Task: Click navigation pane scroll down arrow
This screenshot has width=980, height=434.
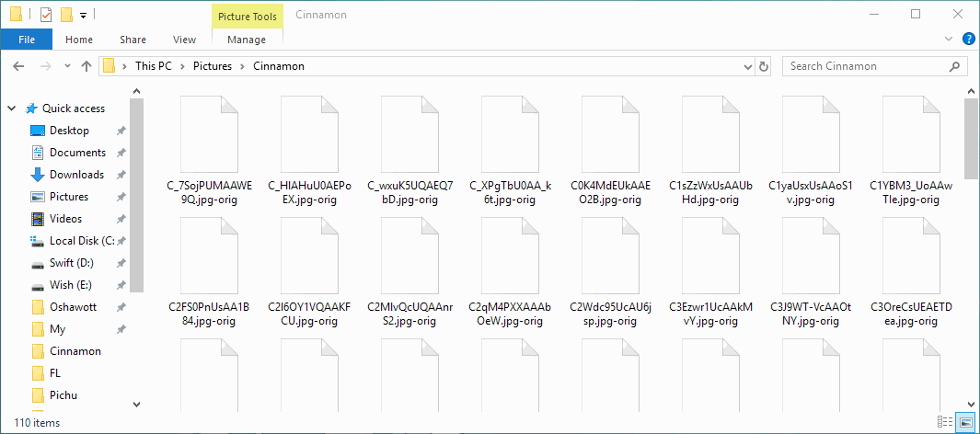Action: 137,404
